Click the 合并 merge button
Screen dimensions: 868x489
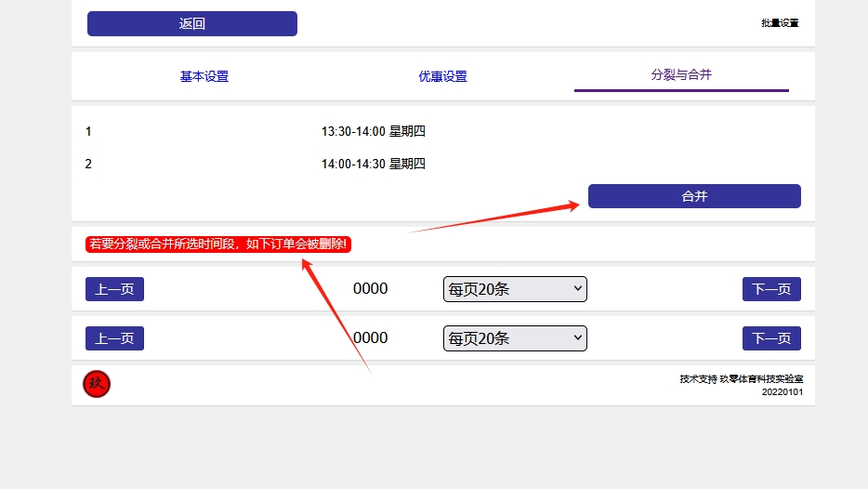(694, 196)
